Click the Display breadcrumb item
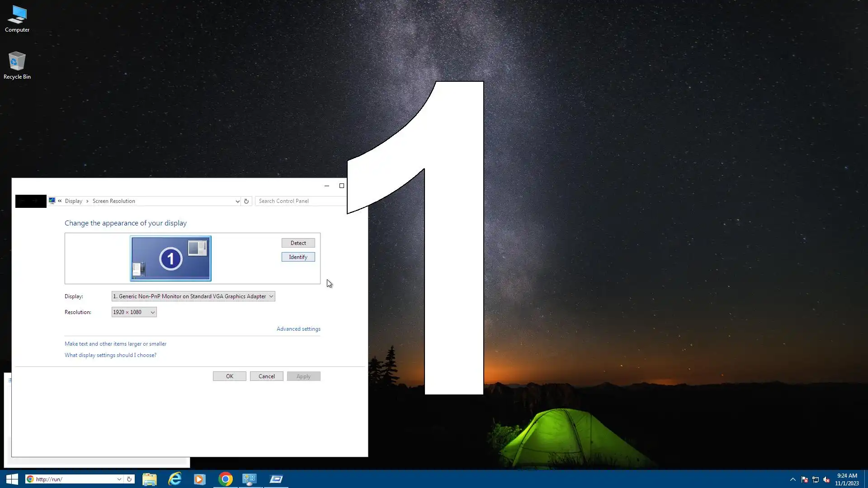The height and width of the screenshot is (488, 868). [x=73, y=201]
